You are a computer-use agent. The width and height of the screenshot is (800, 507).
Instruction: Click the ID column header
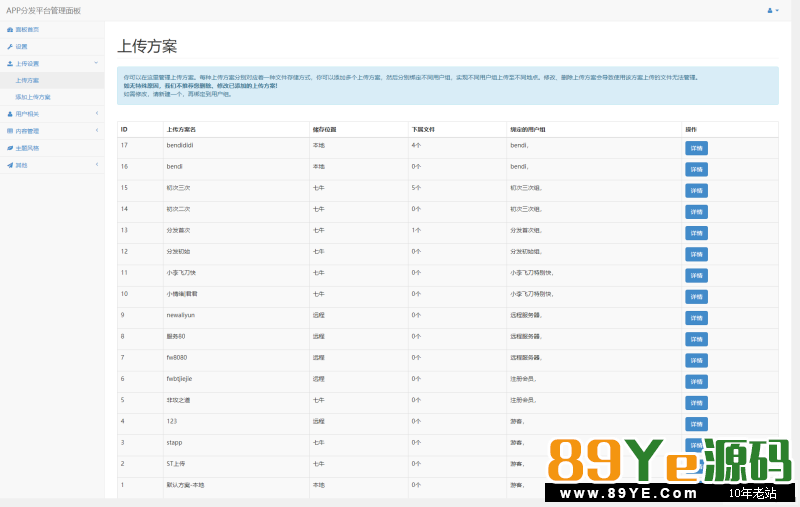pos(124,130)
